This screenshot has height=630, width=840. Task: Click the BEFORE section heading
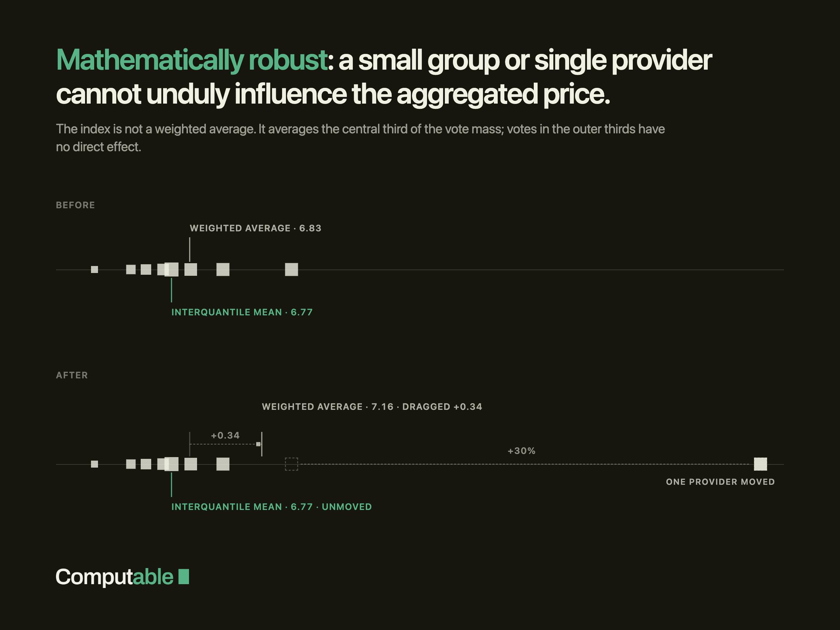click(76, 205)
